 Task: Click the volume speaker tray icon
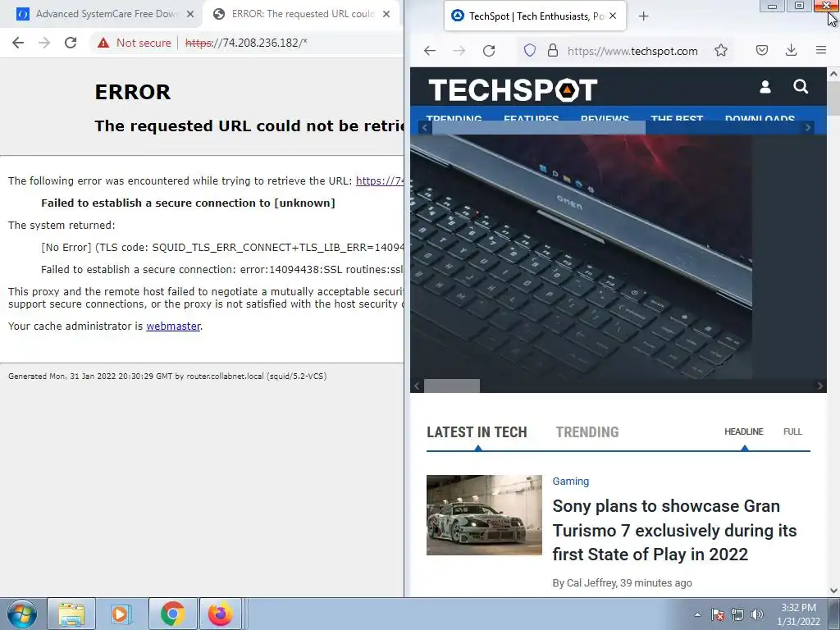pos(757,614)
